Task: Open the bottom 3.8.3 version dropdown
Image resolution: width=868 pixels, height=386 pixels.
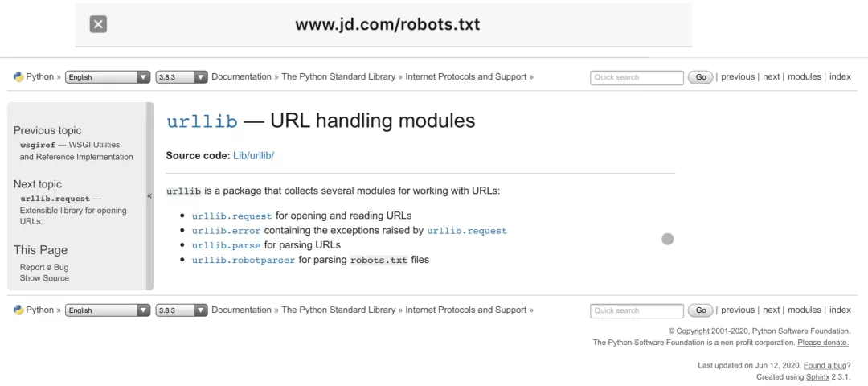Action: coord(182,310)
